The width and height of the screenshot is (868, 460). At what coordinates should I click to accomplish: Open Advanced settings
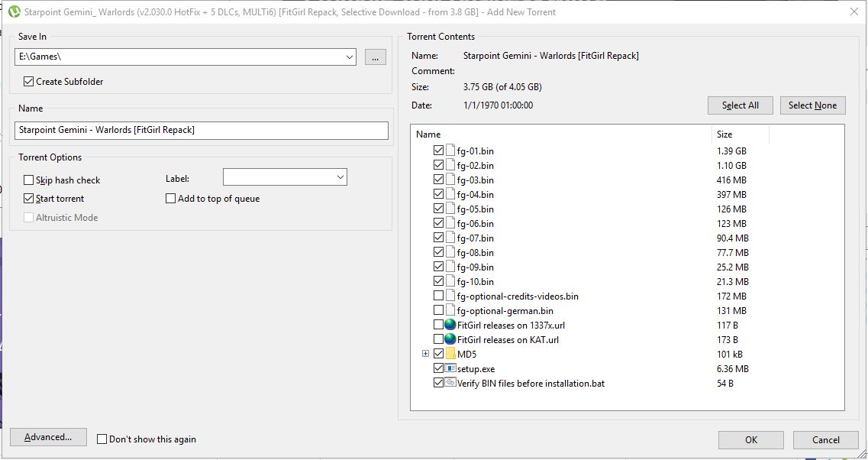click(48, 437)
